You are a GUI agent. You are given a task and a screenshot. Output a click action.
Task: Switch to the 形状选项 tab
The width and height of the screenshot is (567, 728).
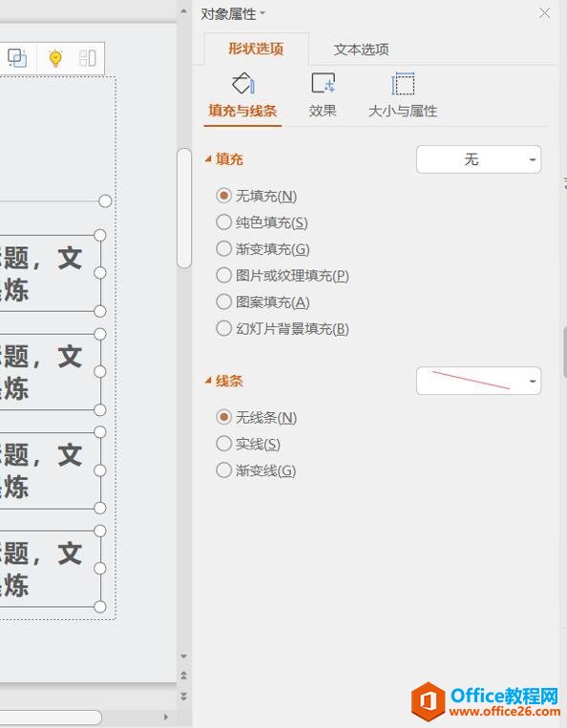click(x=256, y=49)
